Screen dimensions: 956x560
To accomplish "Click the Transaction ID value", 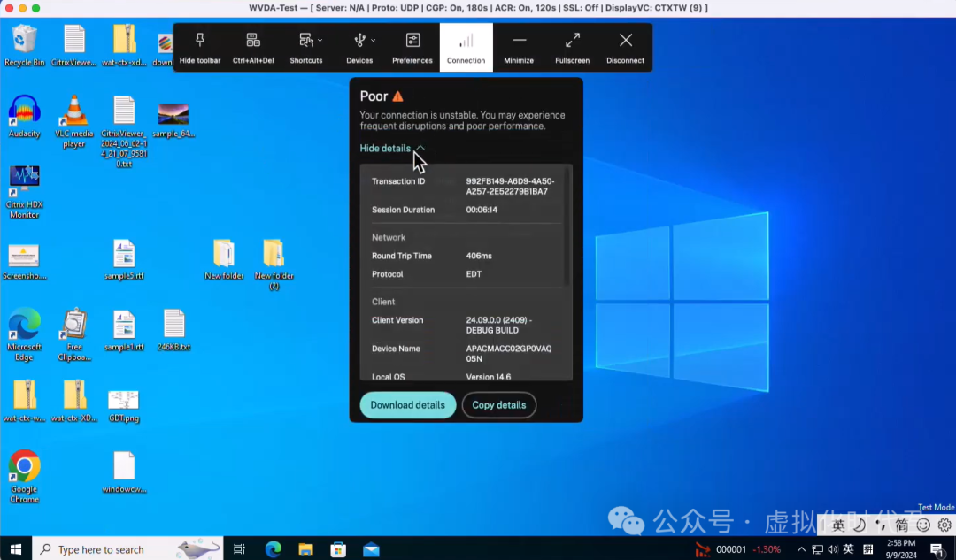I will (x=511, y=187).
